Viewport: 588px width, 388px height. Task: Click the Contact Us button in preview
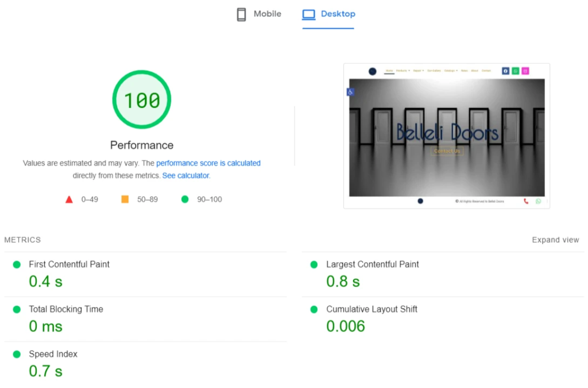pyautogui.click(x=447, y=151)
